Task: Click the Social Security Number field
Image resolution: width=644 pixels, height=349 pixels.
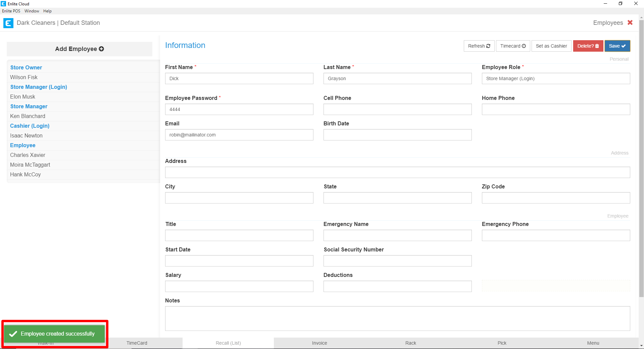Action: (x=398, y=261)
